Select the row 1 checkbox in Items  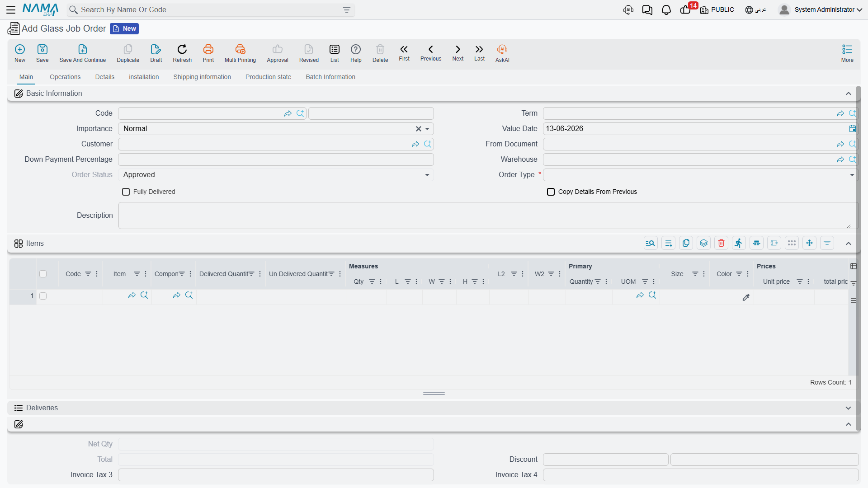tap(43, 296)
